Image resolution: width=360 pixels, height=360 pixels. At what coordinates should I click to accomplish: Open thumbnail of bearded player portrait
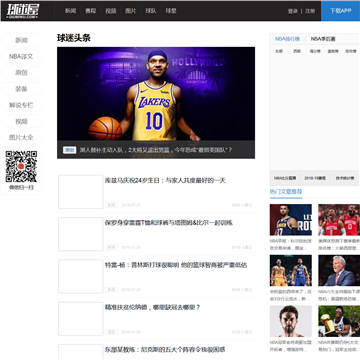click(291, 321)
